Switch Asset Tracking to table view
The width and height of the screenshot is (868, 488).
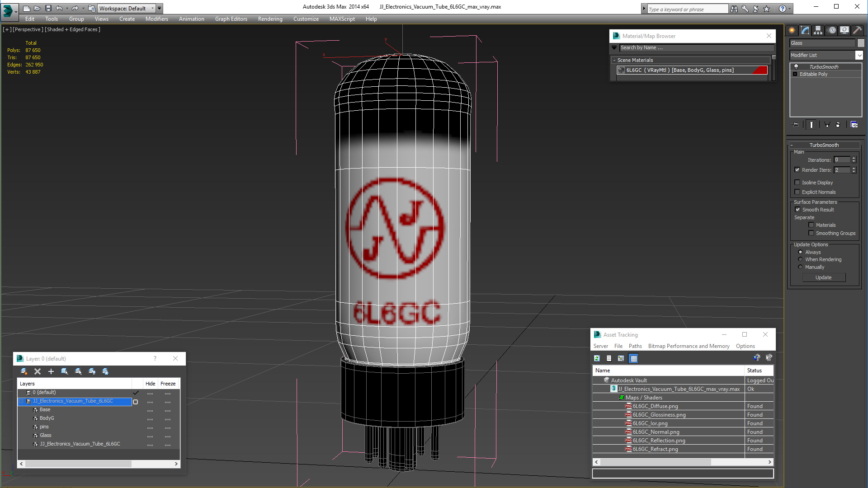(634, 358)
